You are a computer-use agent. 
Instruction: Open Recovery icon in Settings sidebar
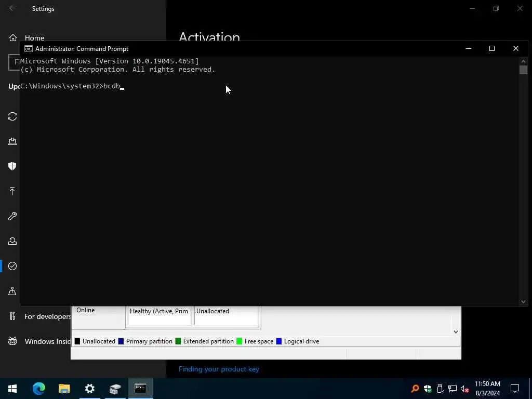point(12,241)
